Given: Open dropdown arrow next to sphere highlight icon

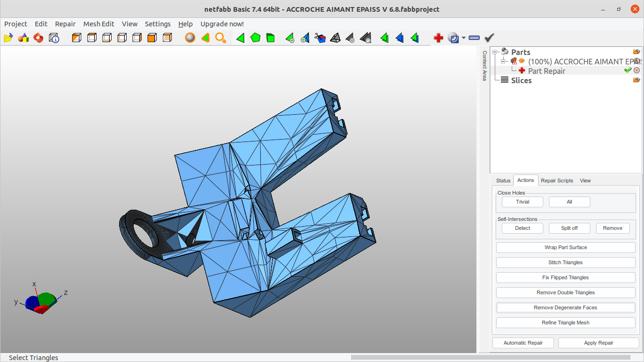Looking at the screenshot, I should pos(464,38).
